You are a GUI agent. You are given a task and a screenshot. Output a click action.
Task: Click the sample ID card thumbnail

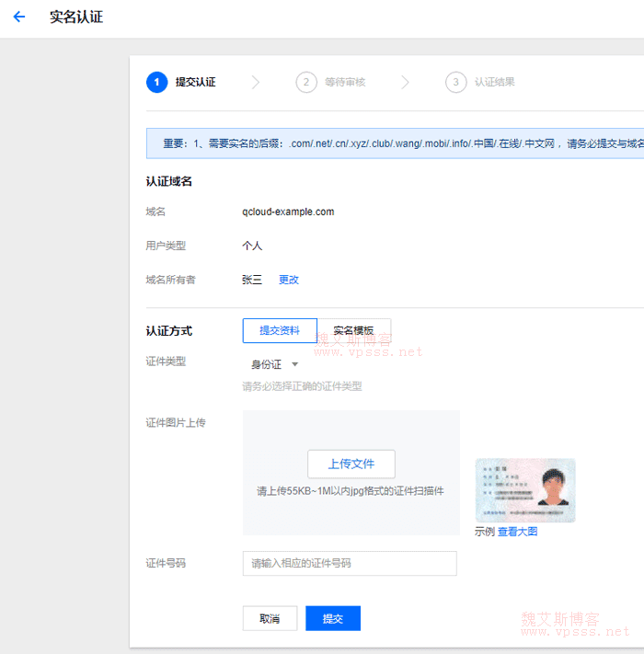pyautogui.click(x=524, y=490)
